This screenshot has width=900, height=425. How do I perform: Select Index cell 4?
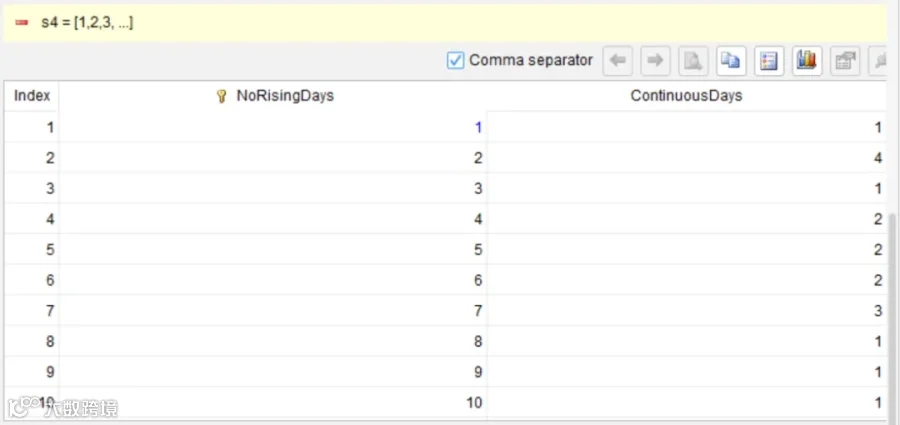click(x=32, y=218)
